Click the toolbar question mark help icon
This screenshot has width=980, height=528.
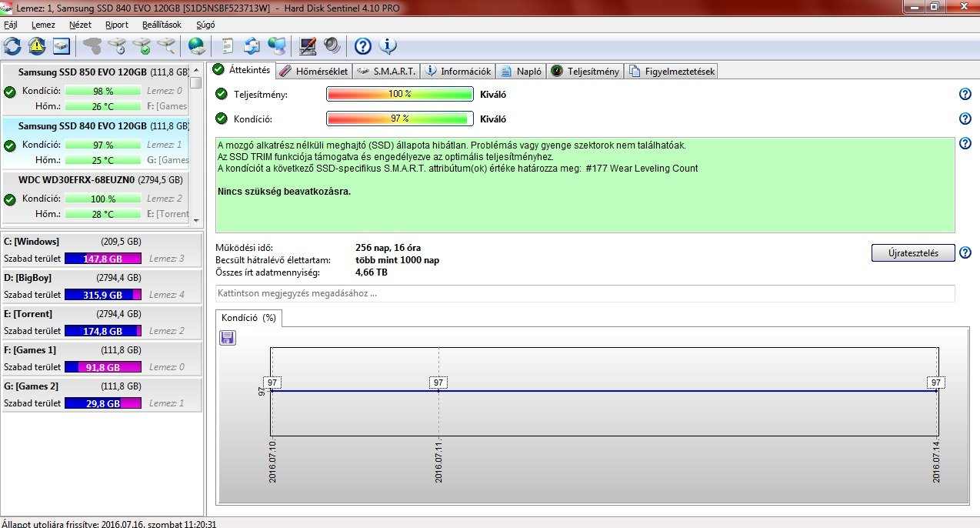pyautogui.click(x=363, y=45)
